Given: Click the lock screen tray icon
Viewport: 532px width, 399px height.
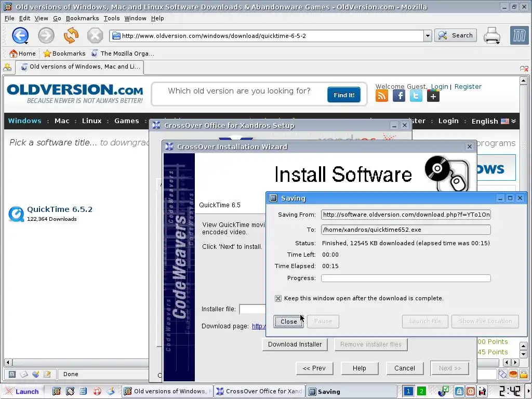Looking at the screenshot, I should tap(459, 391).
